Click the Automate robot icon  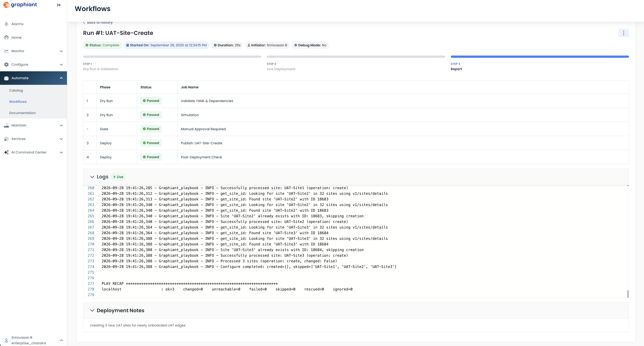(x=7, y=78)
